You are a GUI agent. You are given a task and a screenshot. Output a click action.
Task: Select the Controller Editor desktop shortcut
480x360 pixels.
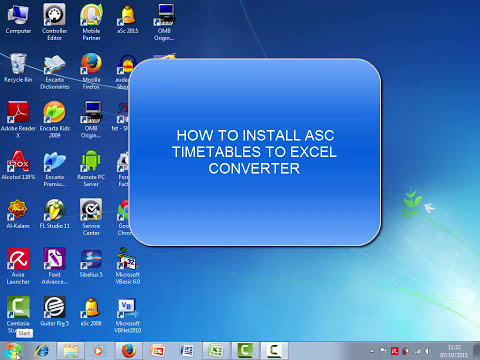pyautogui.click(x=54, y=22)
